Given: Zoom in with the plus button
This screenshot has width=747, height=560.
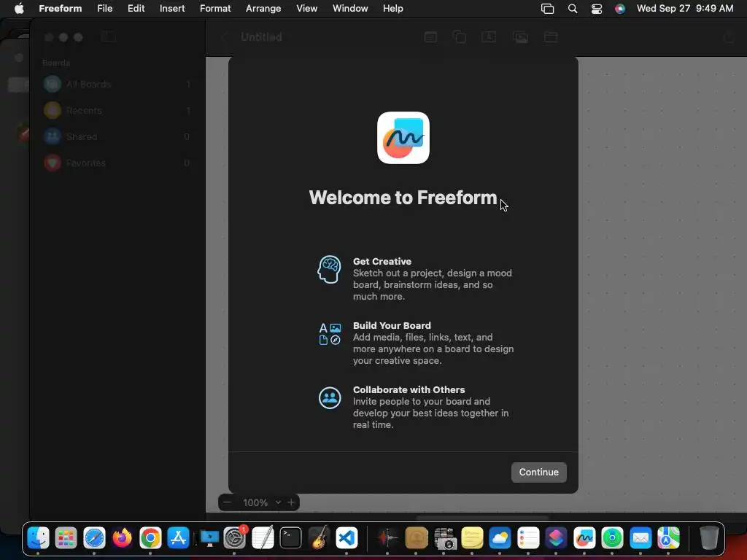Looking at the screenshot, I should tap(291, 502).
